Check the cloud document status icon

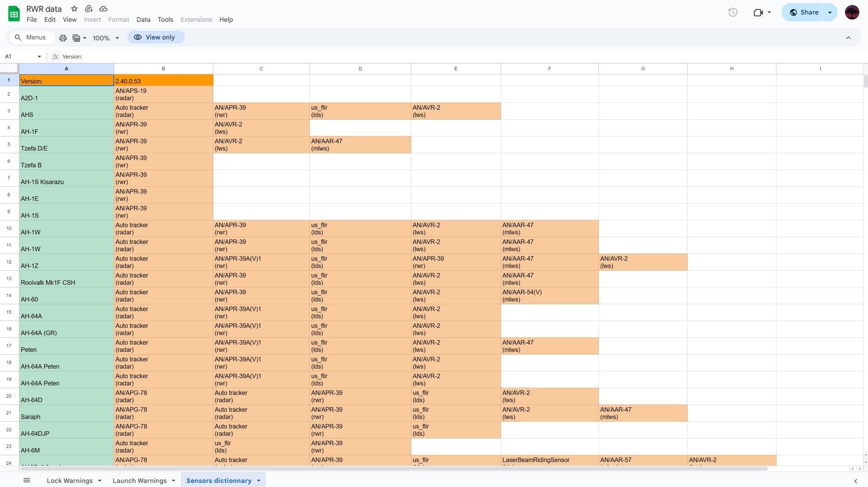103,9
